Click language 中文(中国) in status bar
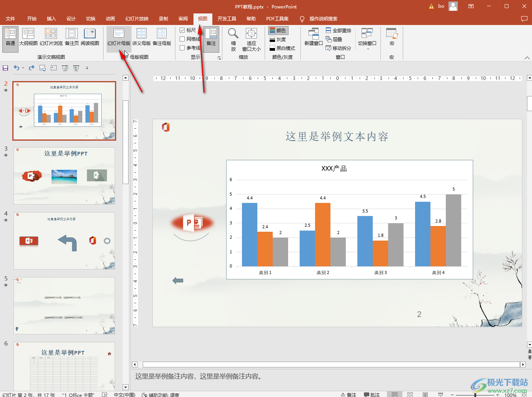The image size is (532, 397). coord(124,394)
